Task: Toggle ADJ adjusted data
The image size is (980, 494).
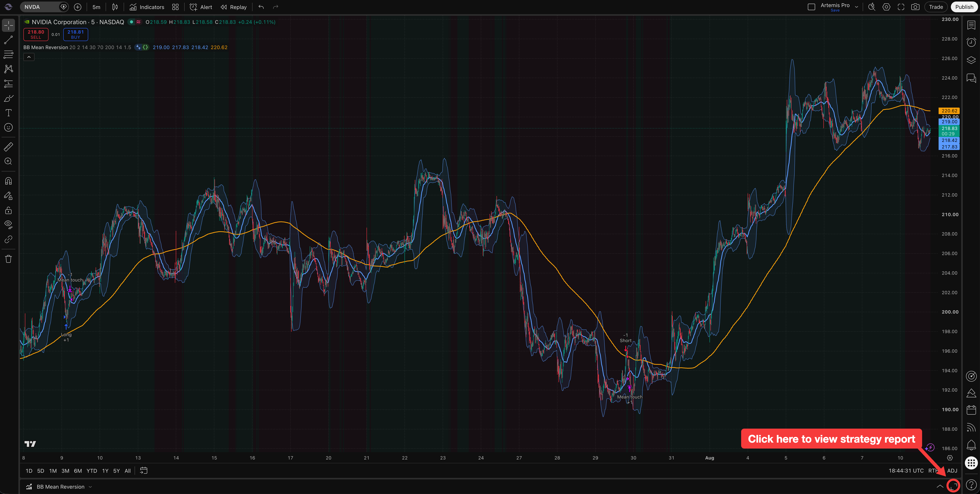Action: pos(952,471)
